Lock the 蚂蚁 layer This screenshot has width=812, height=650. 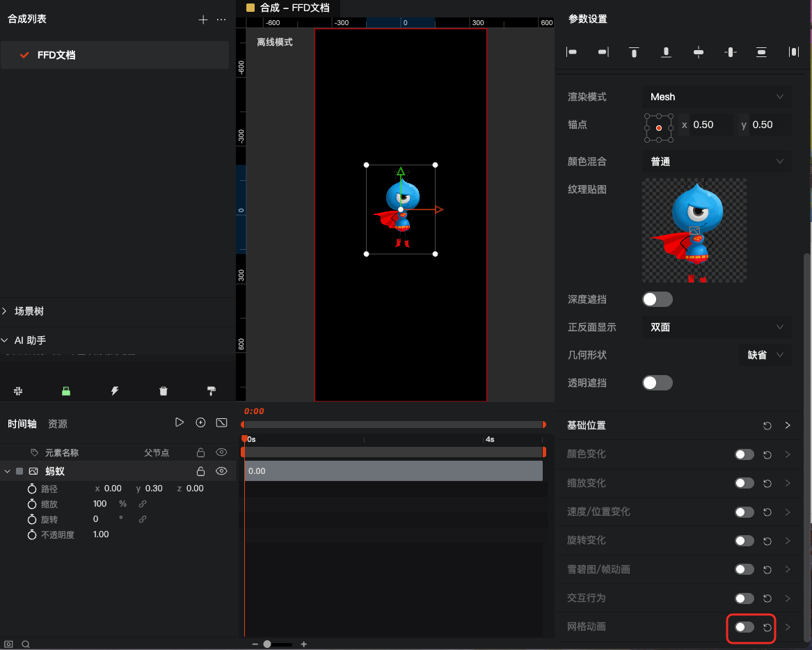coord(200,470)
